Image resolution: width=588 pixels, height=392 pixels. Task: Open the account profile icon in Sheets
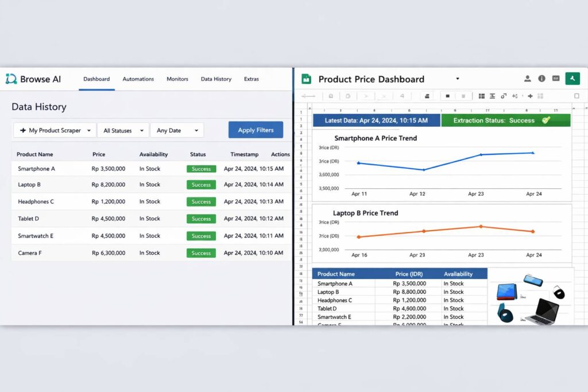(x=527, y=79)
